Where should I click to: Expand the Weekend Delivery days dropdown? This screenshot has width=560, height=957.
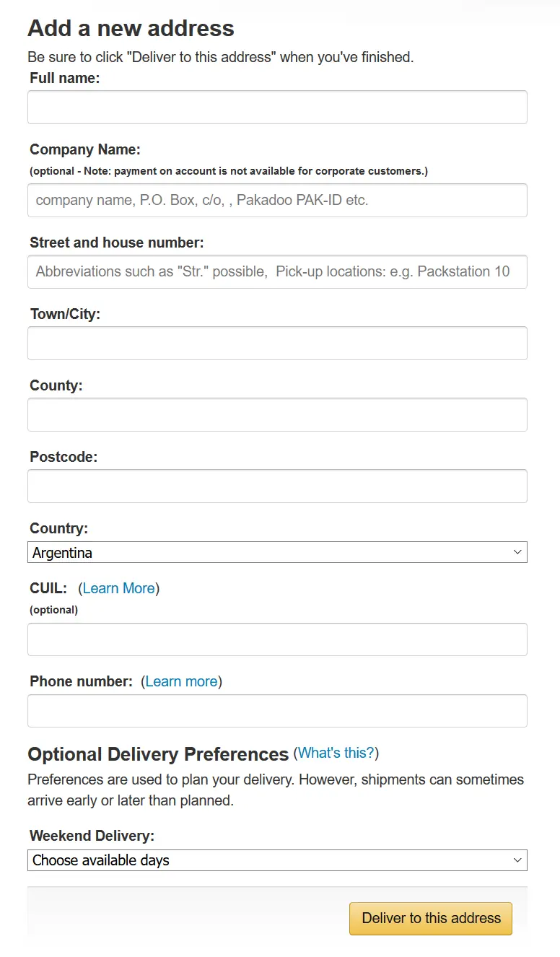click(277, 860)
